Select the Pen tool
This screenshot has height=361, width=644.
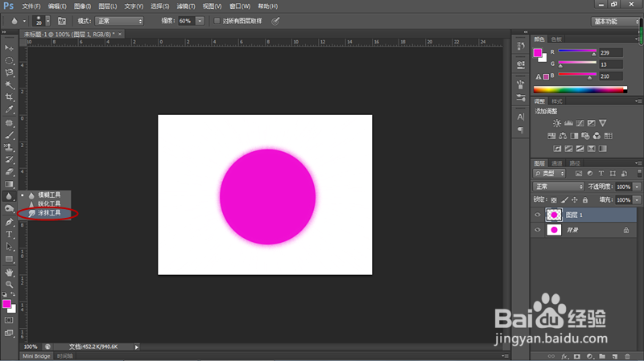point(9,223)
